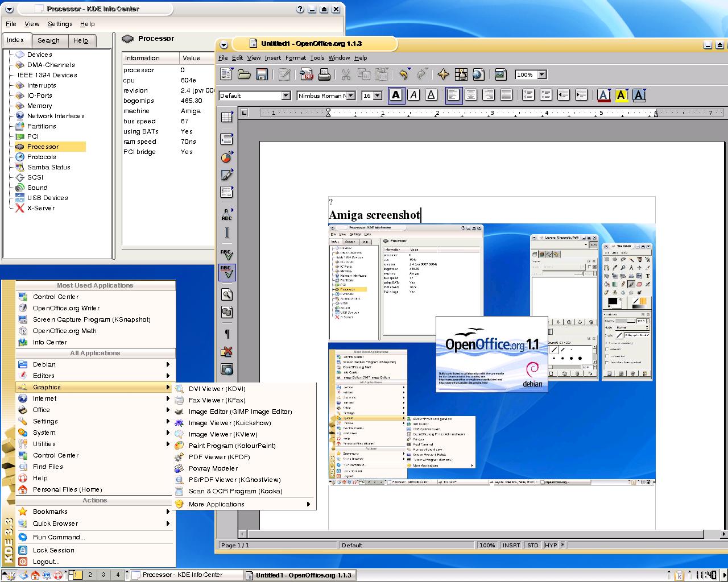Toggle AutoSpellcheck on the side toolbar

pos(227,272)
